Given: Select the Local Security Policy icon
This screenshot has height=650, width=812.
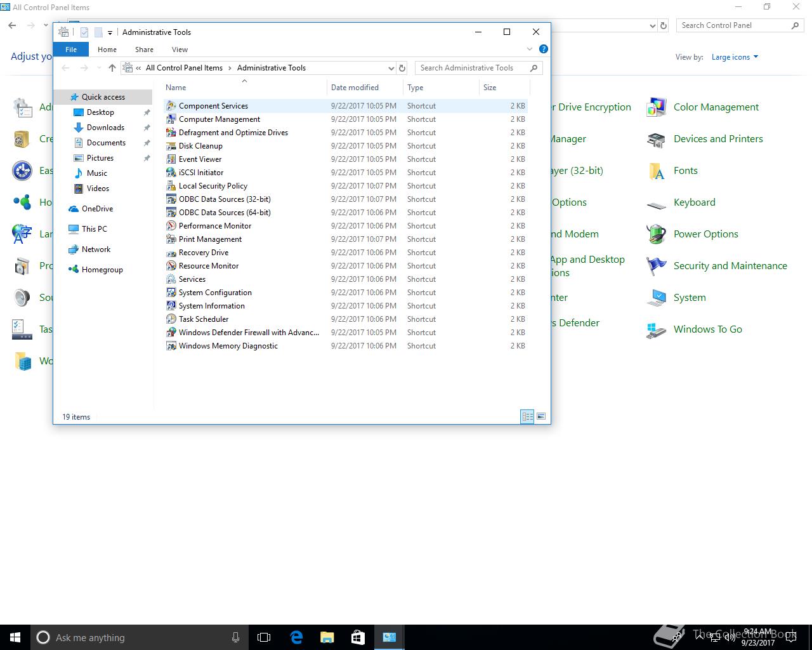Looking at the screenshot, I should point(171,186).
